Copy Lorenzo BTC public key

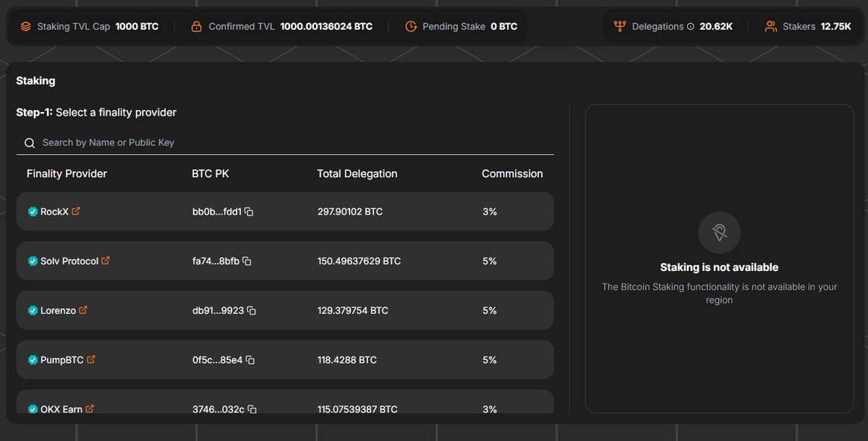point(252,310)
